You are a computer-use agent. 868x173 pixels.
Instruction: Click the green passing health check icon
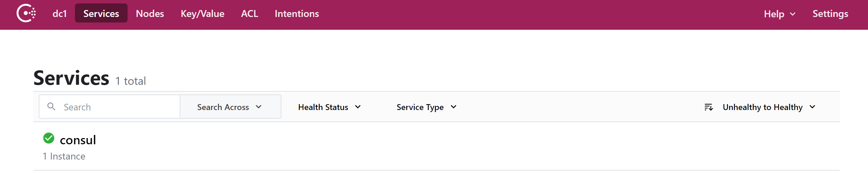[49, 138]
